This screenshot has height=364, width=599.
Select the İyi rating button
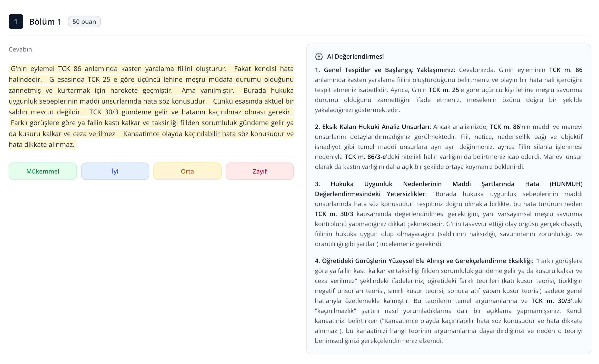click(x=115, y=171)
